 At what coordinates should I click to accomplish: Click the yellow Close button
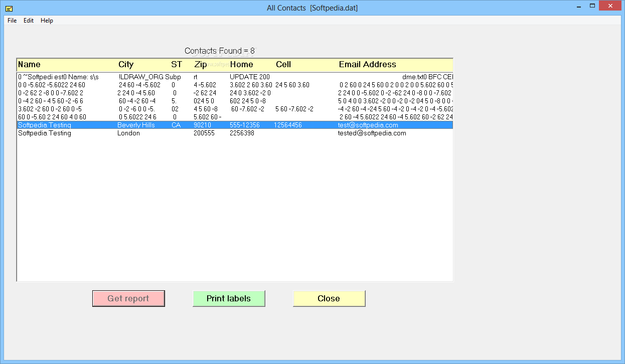point(329,298)
